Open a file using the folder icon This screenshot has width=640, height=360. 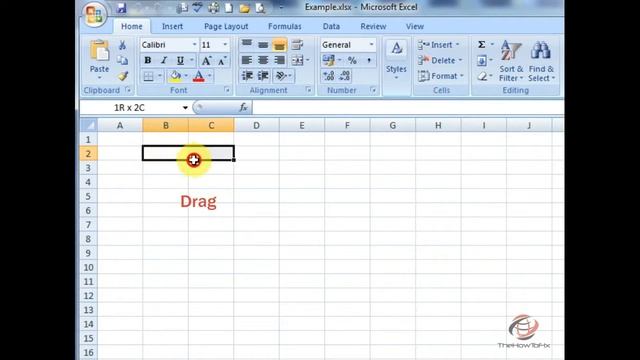[244, 8]
